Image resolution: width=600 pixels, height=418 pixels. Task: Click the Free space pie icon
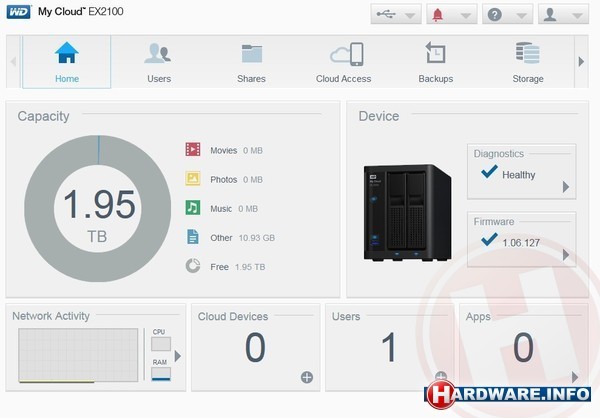[x=193, y=266]
